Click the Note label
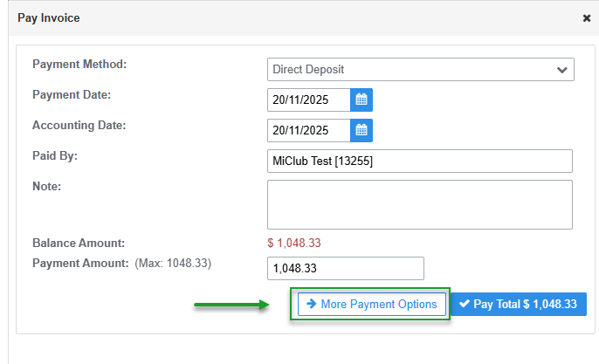This screenshot has width=599, height=364. 46,187
